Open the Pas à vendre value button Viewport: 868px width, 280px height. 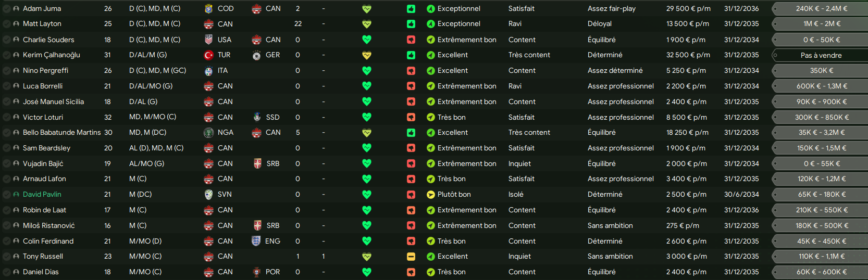[821, 55]
